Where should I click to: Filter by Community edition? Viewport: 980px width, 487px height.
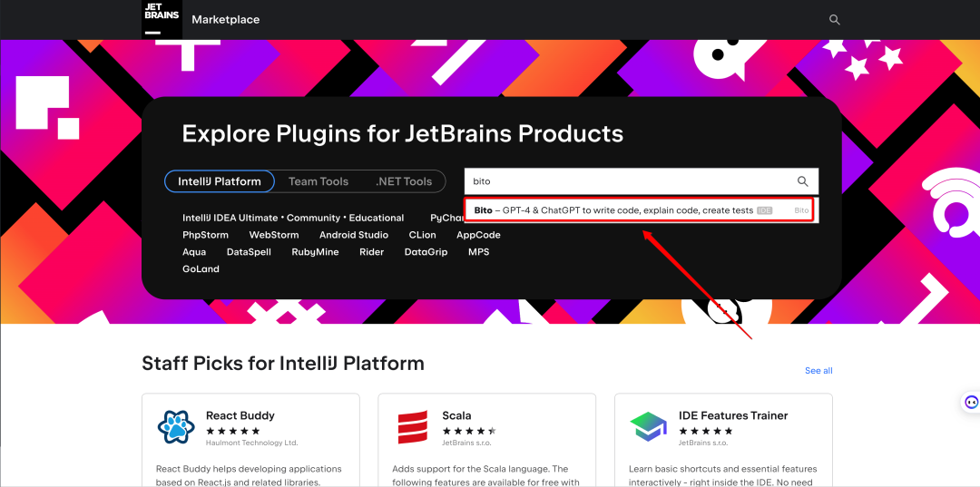pyautogui.click(x=314, y=218)
